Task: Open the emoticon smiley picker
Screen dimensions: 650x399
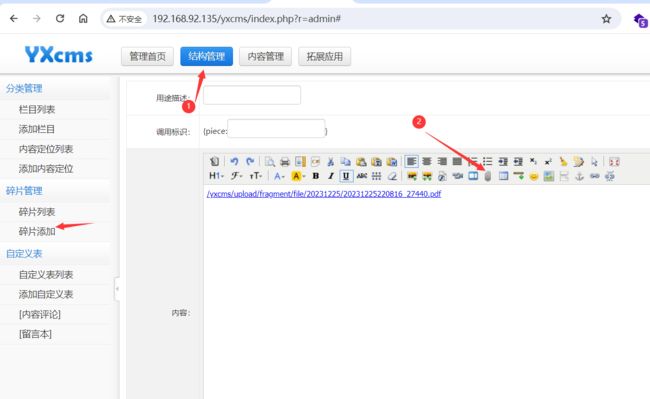Action: [x=534, y=176]
